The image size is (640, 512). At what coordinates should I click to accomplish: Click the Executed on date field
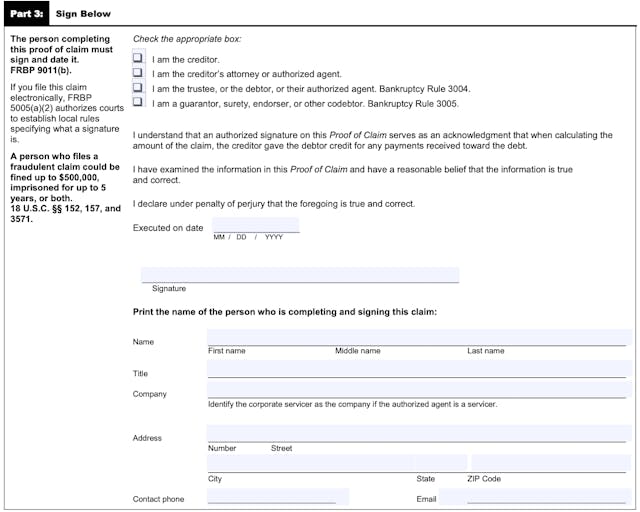click(x=255, y=226)
